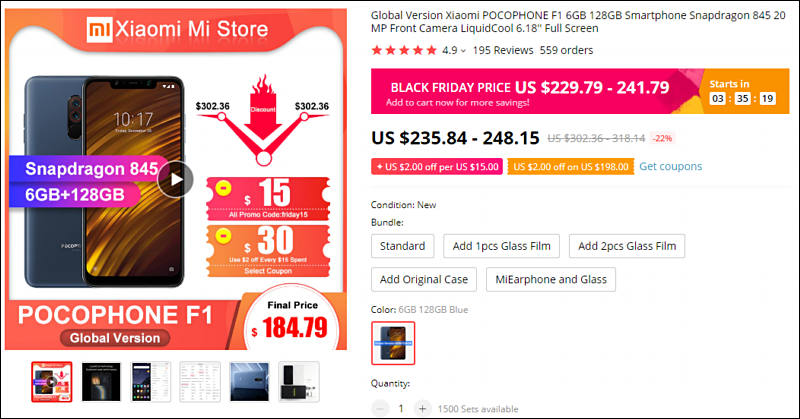
Task: Select the Add Original Case bundle
Action: (x=424, y=279)
